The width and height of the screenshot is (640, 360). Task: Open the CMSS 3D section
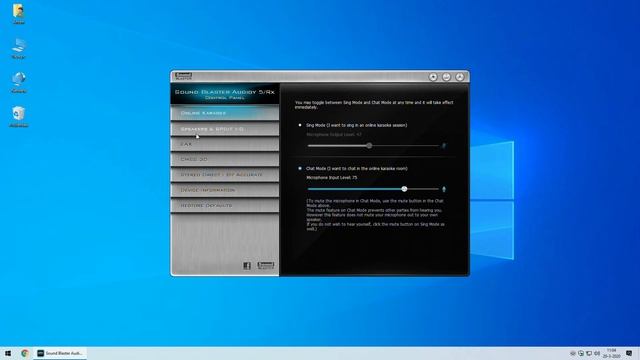click(224, 159)
